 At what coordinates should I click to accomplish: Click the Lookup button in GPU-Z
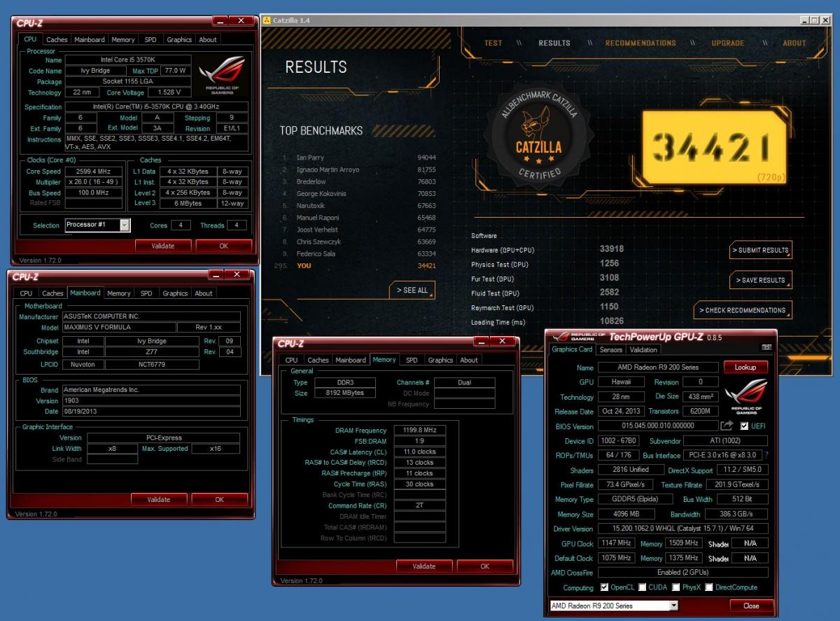click(745, 367)
